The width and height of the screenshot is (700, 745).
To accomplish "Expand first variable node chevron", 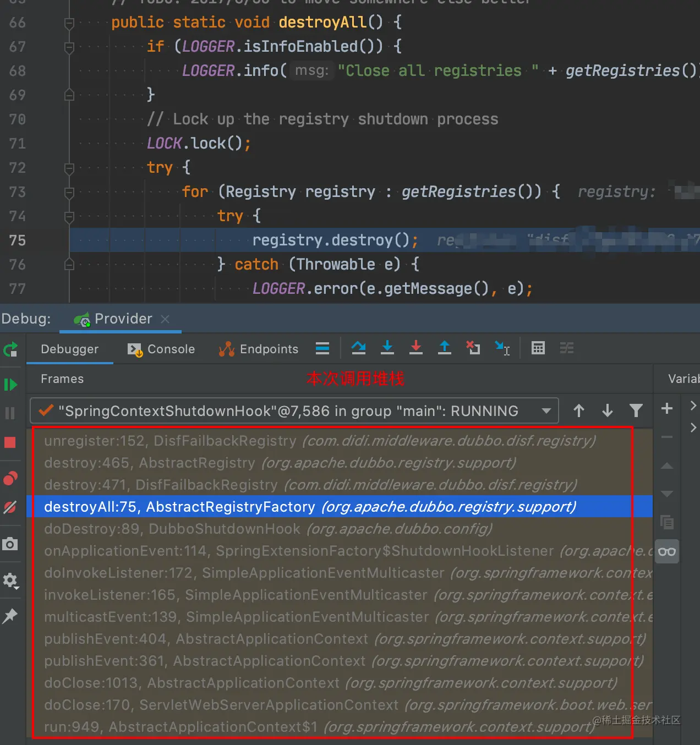I will point(693,406).
